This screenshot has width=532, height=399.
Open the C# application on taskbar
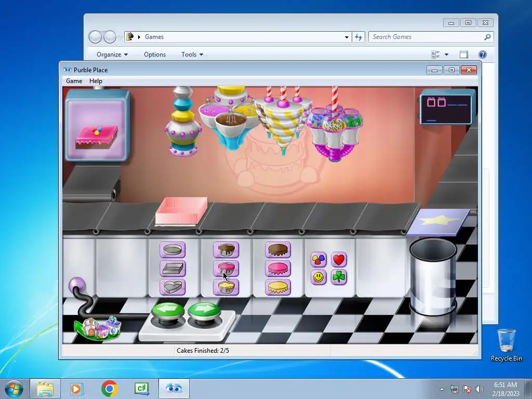point(142,389)
